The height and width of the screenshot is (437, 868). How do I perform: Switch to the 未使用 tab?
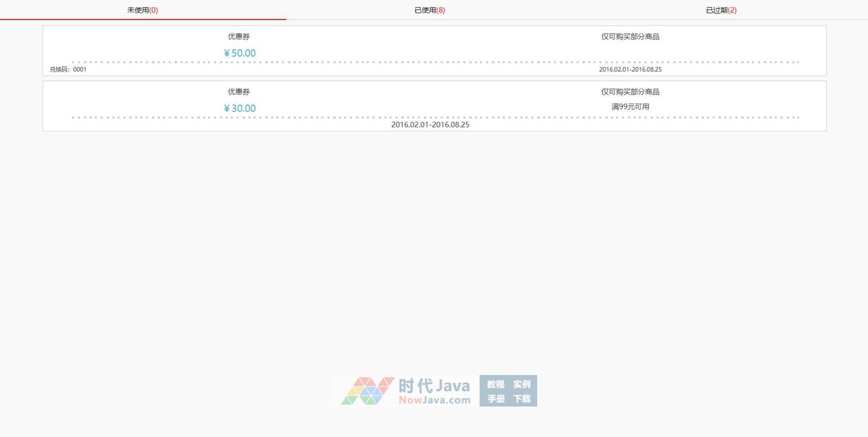(143, 10)
